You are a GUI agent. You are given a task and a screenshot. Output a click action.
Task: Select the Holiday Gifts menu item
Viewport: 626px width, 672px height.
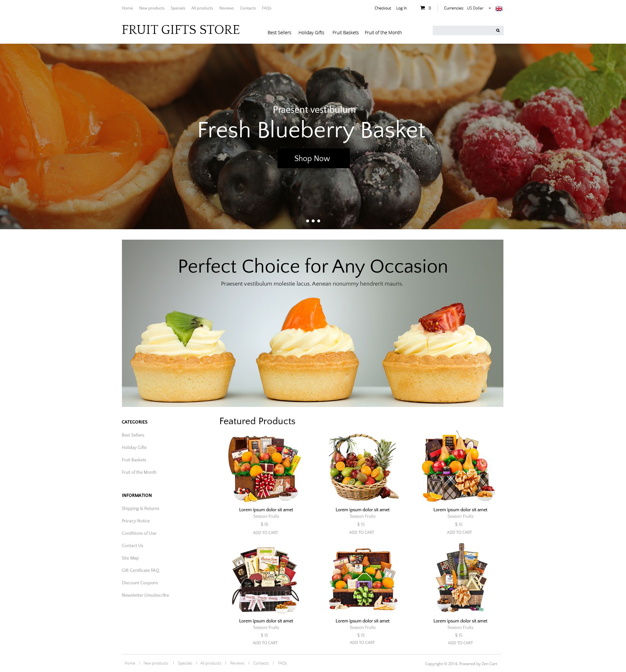tap(311, 32)
